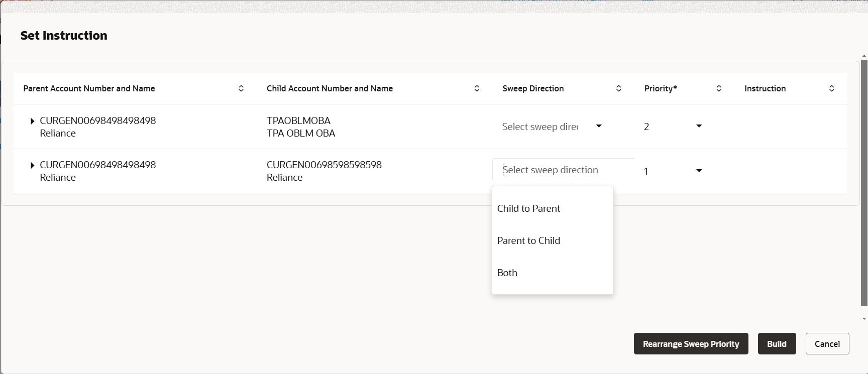Click the scrollbar up arrow
The height and width of the screenshot is (374, 868).
864,56
